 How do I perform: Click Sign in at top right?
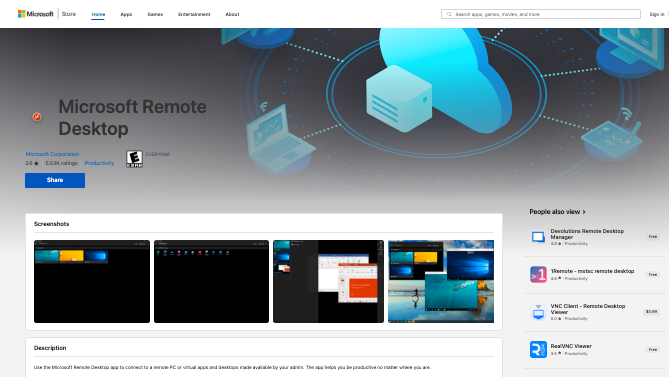coord(657,14)
